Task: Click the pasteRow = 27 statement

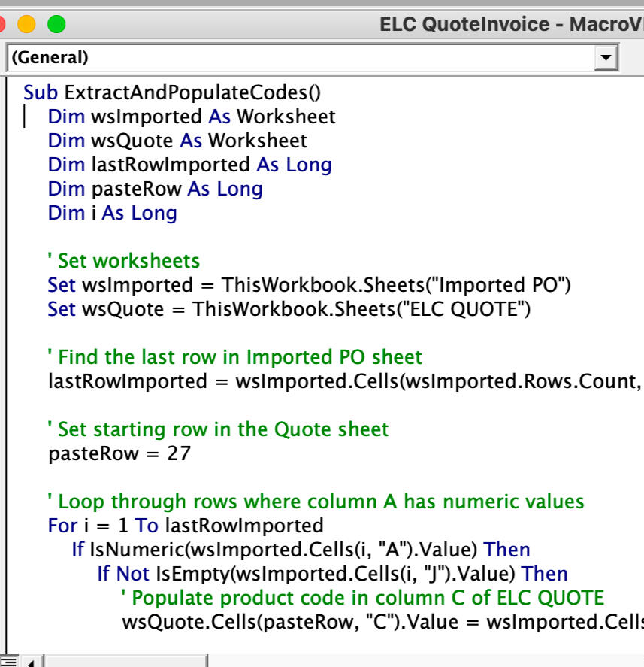Action: pyautogui.click(x=119, y=453)
